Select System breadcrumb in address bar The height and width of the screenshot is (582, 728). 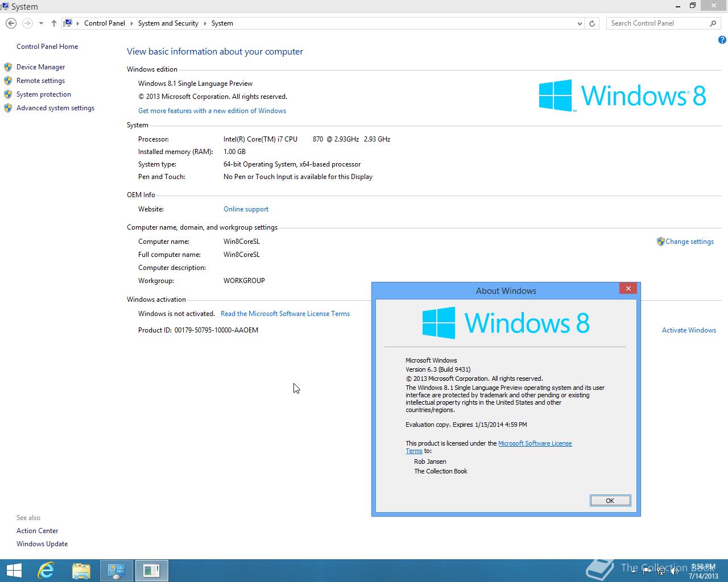222,23
